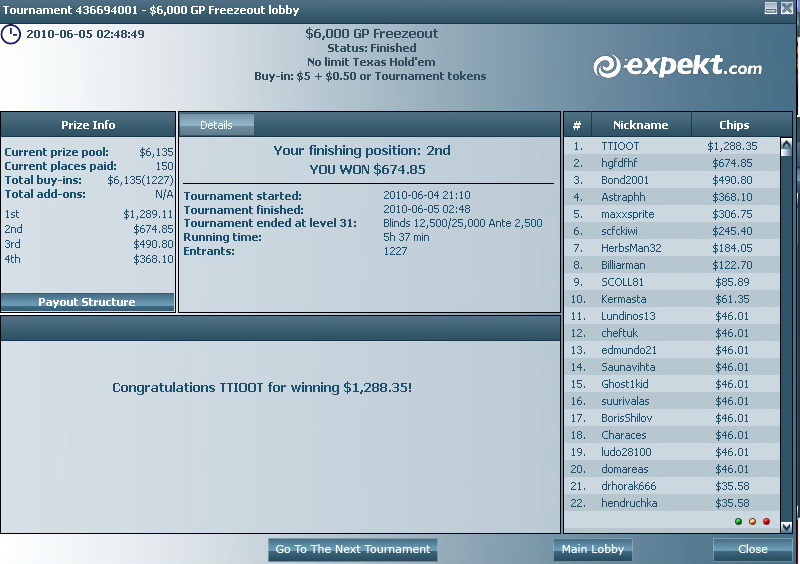This screenshot has width=800, height=564.
Task: Select player cheftuk in the list
Action: point(672,333)
